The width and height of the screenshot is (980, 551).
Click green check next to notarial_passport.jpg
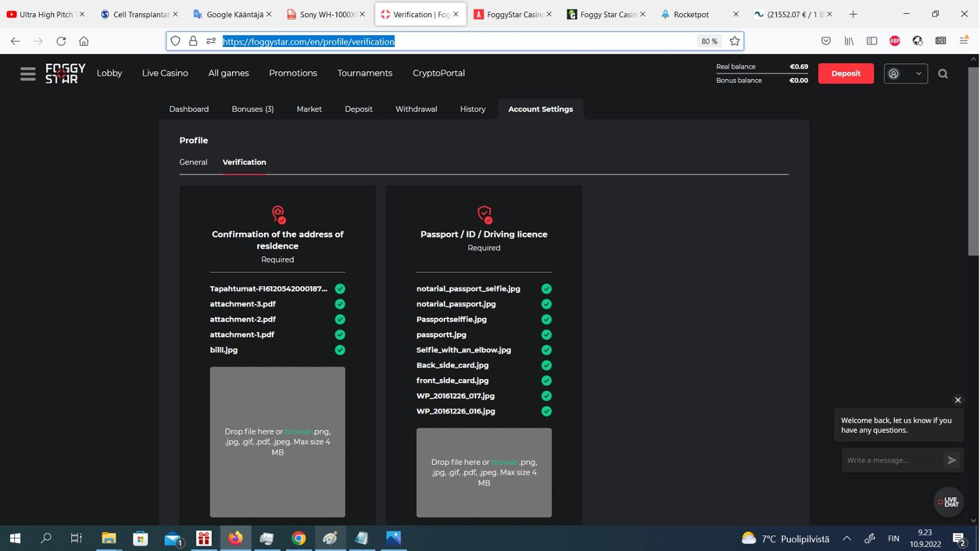click(x=546, y=304)
